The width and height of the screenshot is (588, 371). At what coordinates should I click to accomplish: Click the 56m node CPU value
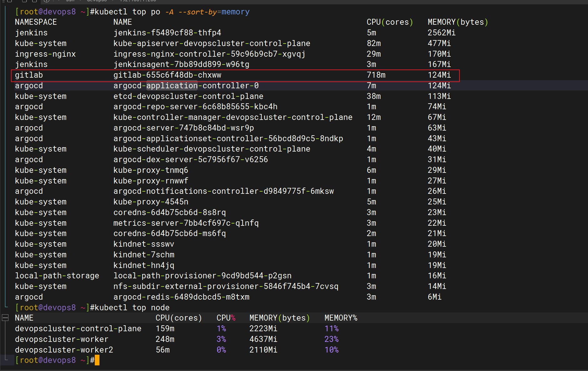coord(163,350)
